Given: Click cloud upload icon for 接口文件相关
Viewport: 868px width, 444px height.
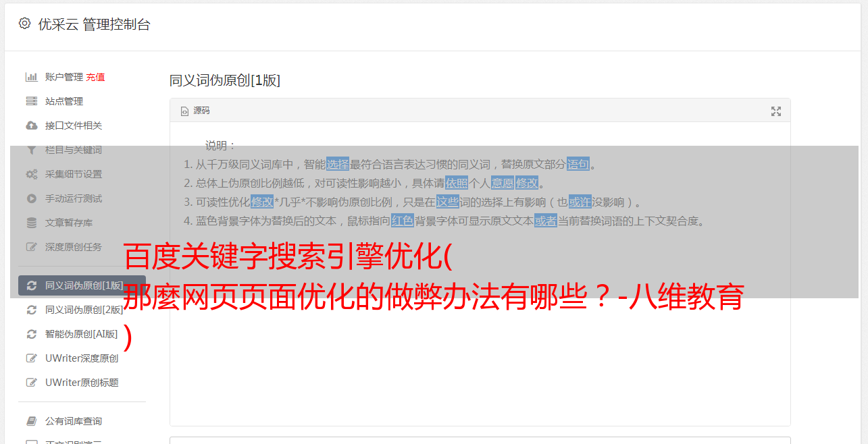Looking at the screenshot, I should (31, 126).
